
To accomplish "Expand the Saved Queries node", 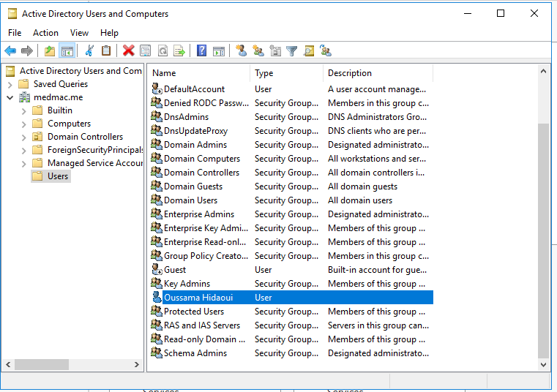I will coord(10,85).
